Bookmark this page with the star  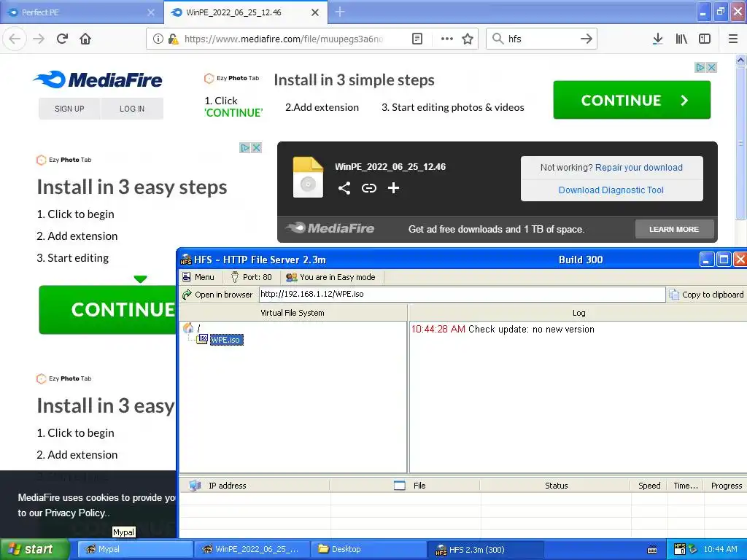[x=468, y=39]
